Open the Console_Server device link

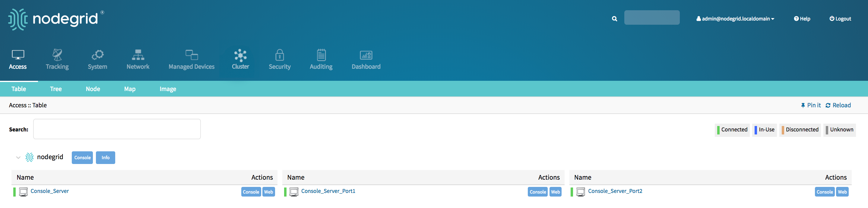pos(49,191)
